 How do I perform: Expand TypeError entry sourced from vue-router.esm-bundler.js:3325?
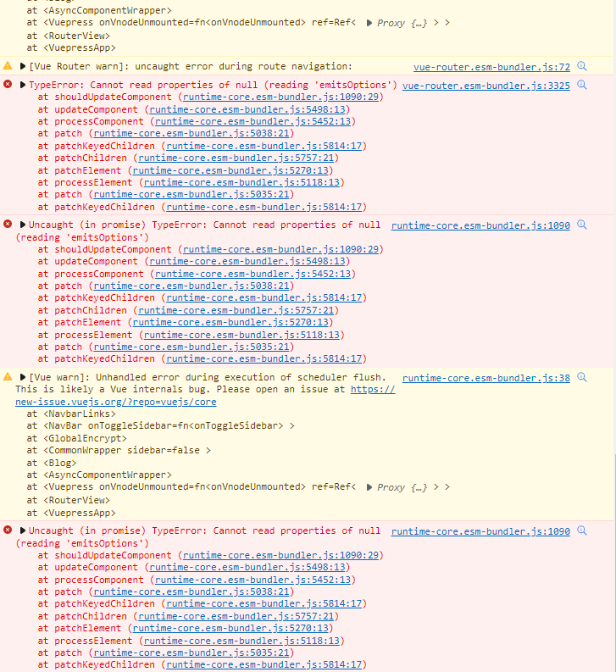point(23,85)
